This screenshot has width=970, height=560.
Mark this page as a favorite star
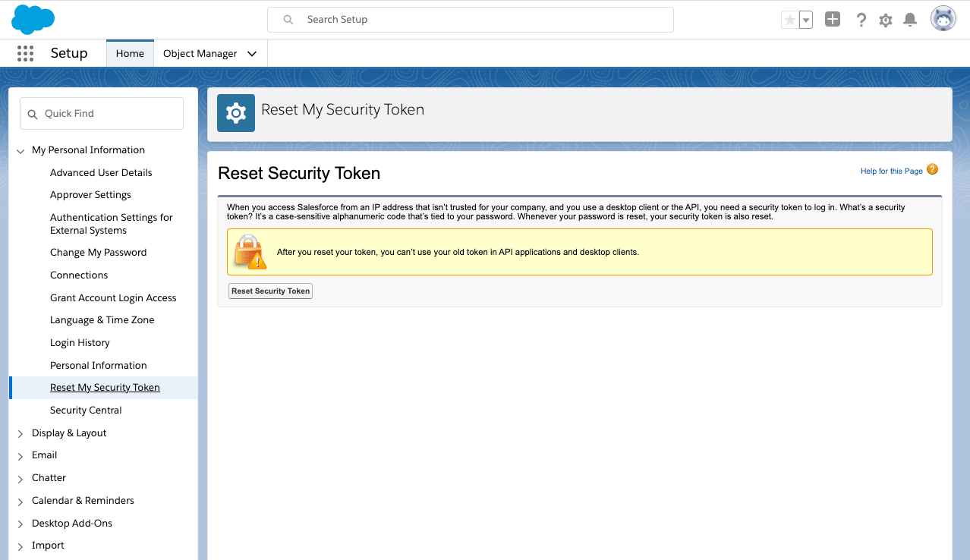tap(788, 20)
